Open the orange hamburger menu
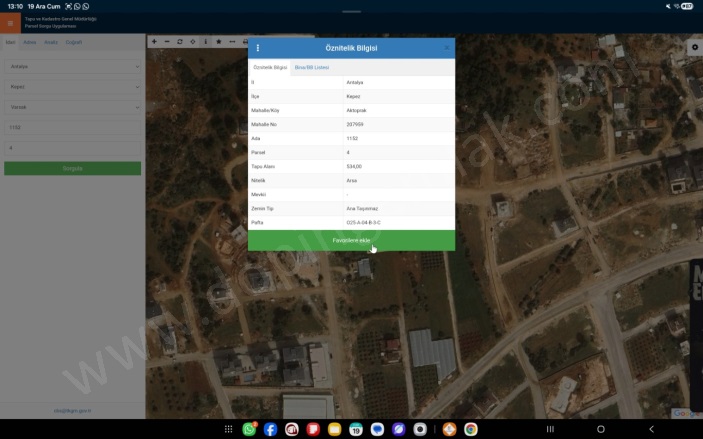Image resolution: width=703 pixels, height=439 pixels. click(x=11, y=23)
